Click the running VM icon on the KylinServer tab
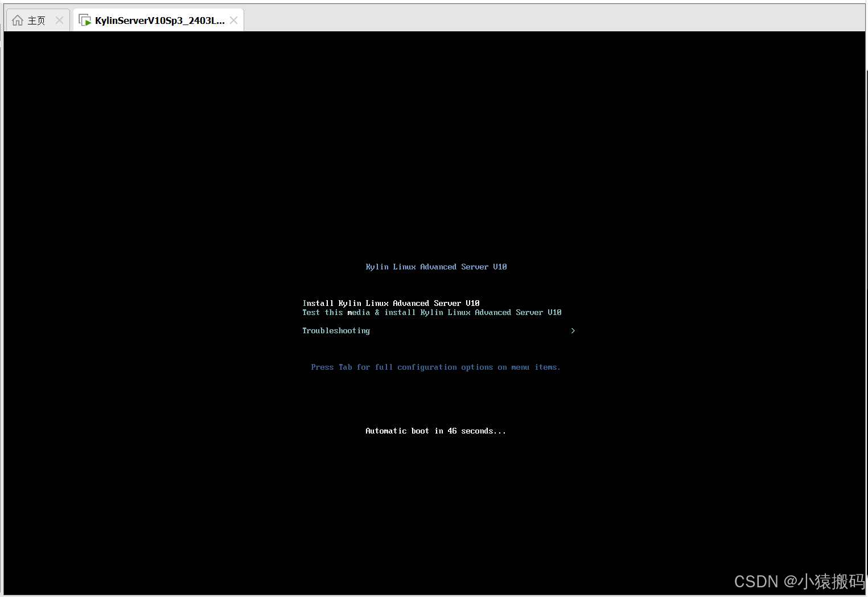Viewport: 868px width, 597px height. pos(85,21)
